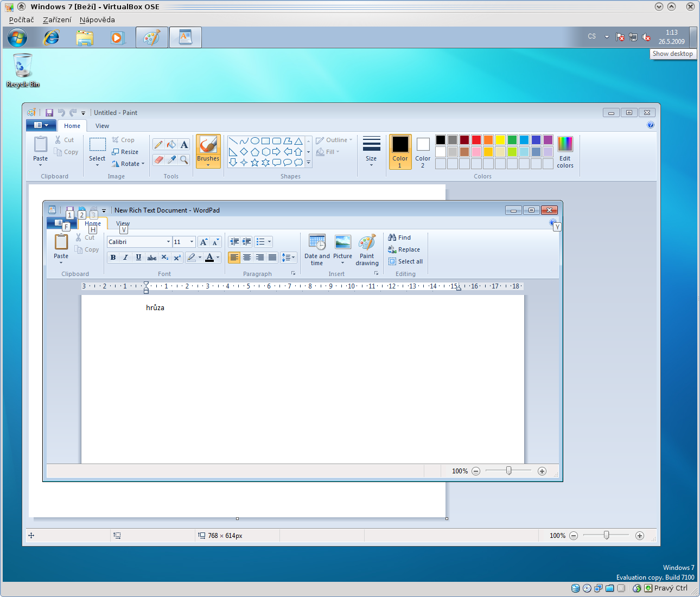Viewport: 700px width, 597px height.
Task: Open the Size dropdown in Paint
Action: [x=371, y=152]
